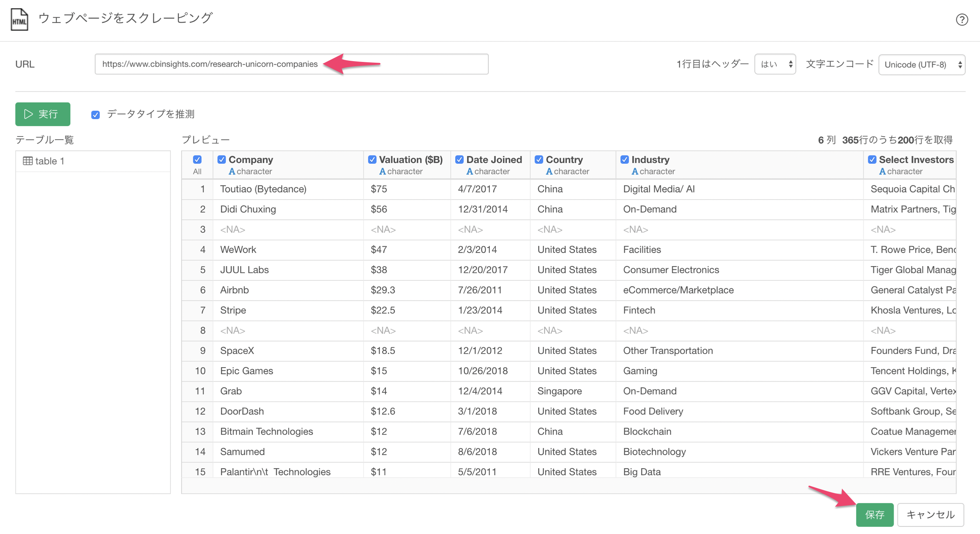The image size is (980, 534).
Task: Click the Bitmain Technologies cell
Action: pos(288,431)
